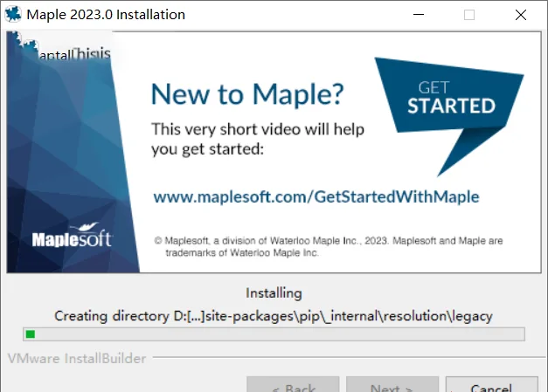Click the "New to Maple?" heading
The width and height of the screenshot is (548, 392).
[x=247, y=94]
